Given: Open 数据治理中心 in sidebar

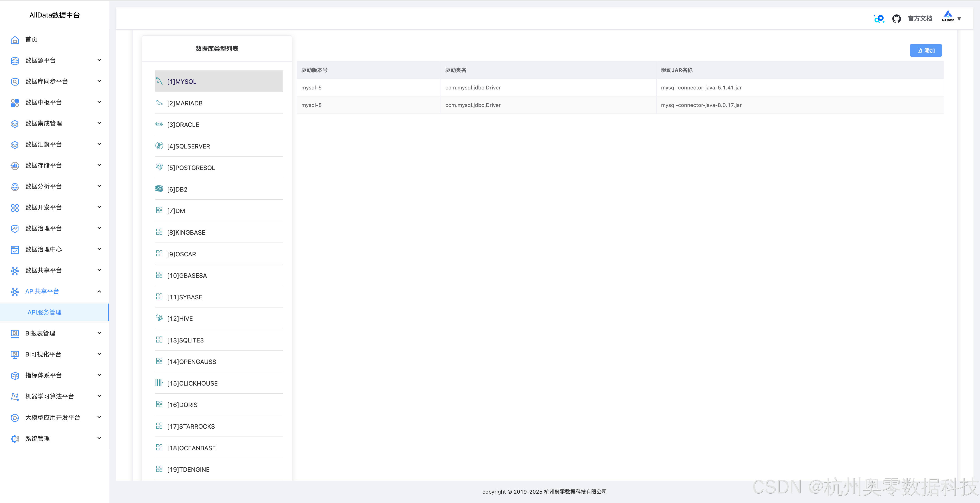Looking at the screenshot, I should click(44, 249).
